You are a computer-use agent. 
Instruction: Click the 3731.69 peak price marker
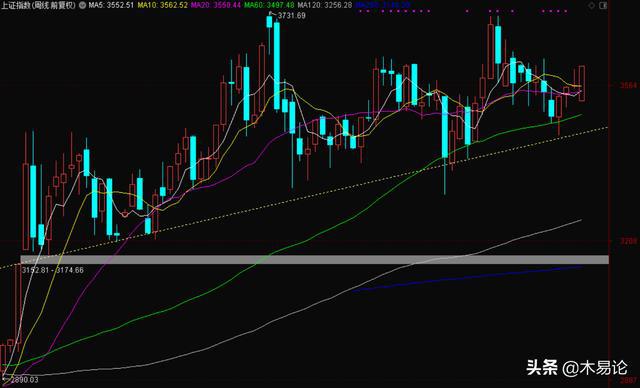(x=291, y=16)
